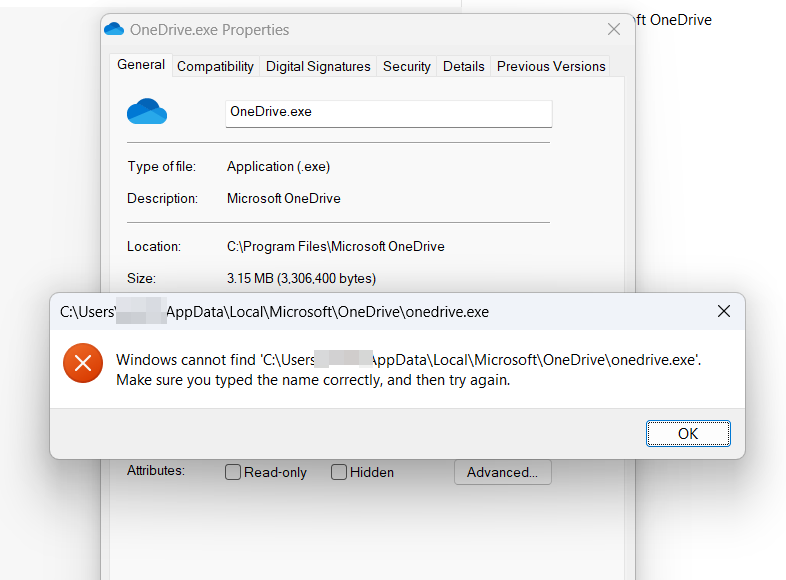Click the 'Location:' label

click(x=154, y=247)
